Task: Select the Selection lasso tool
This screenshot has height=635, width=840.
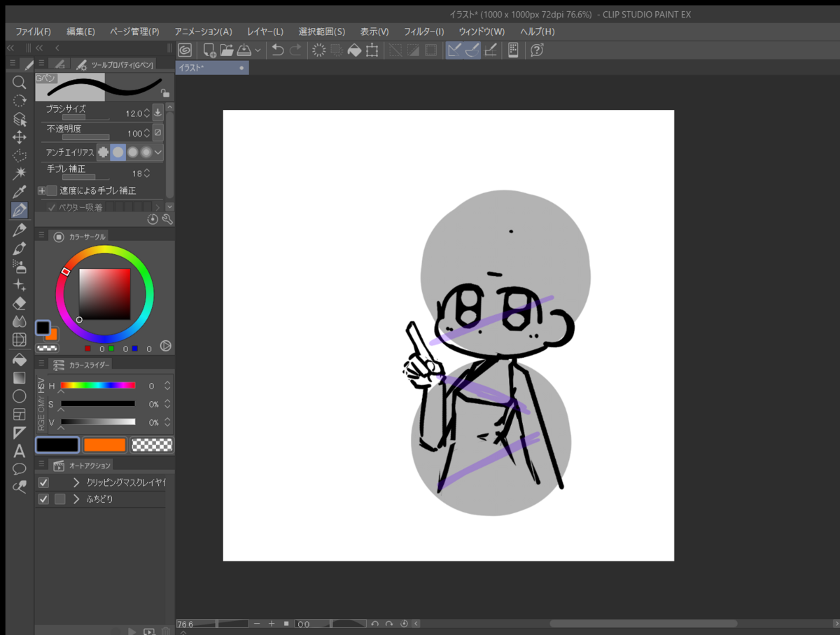Action: point(20,155)
